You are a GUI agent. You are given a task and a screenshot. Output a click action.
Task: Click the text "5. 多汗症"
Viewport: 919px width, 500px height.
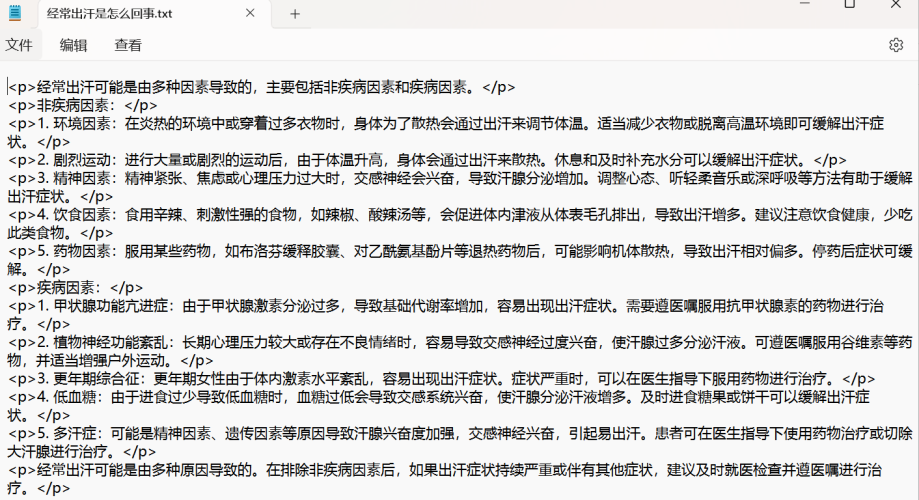67,433
